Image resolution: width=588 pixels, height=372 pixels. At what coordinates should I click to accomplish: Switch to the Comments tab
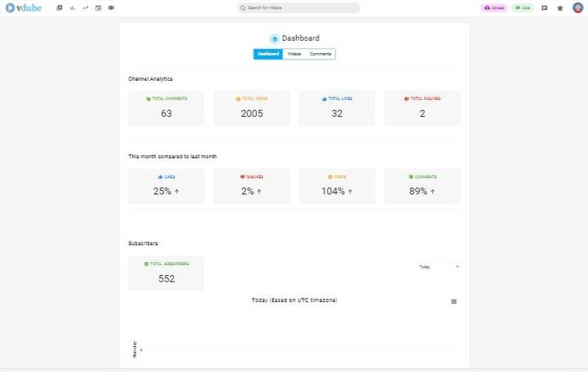point(320,54)
